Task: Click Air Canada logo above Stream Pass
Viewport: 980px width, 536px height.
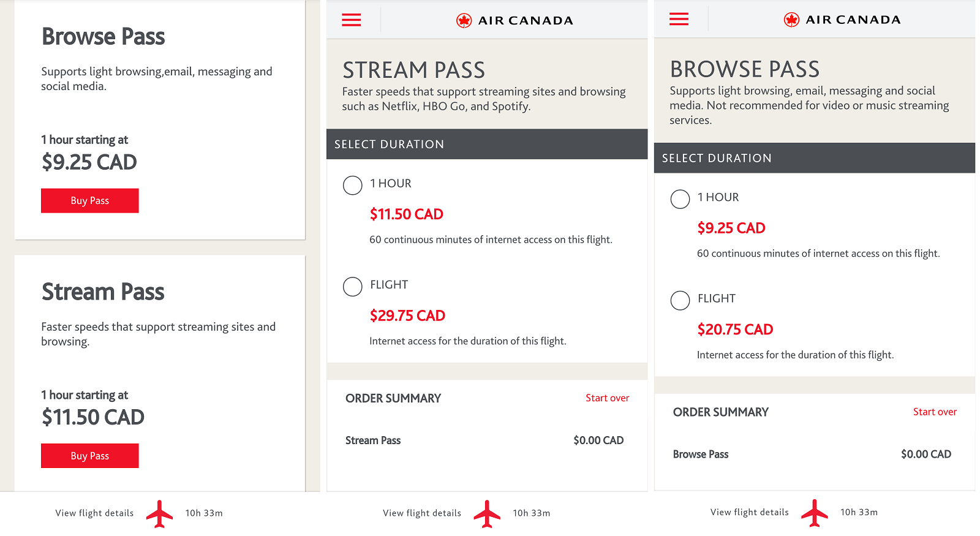Action: pyautogui.click(x=514, y=21)
